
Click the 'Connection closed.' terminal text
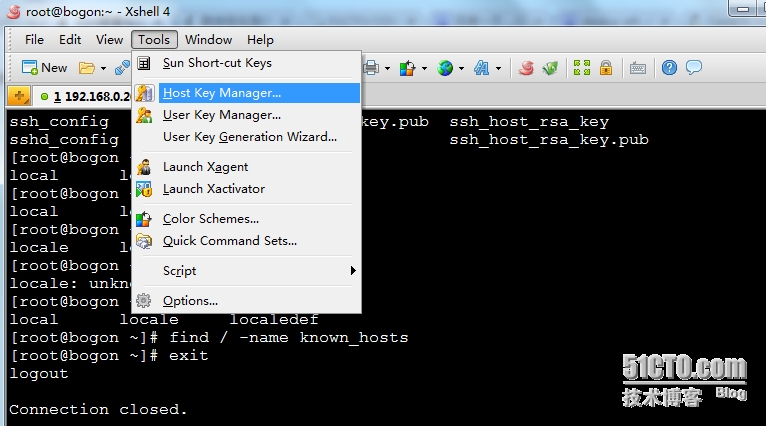coord(98,409)
